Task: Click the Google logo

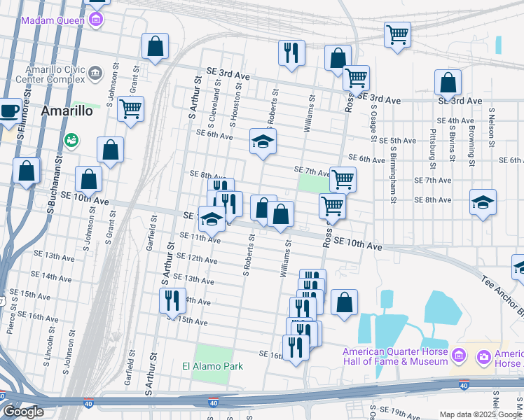Action: (x=22, y=412)
